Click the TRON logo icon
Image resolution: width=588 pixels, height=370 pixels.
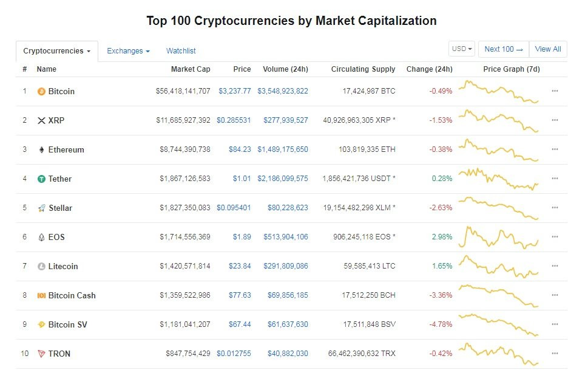pyautogui.click(x=41, y=354)
